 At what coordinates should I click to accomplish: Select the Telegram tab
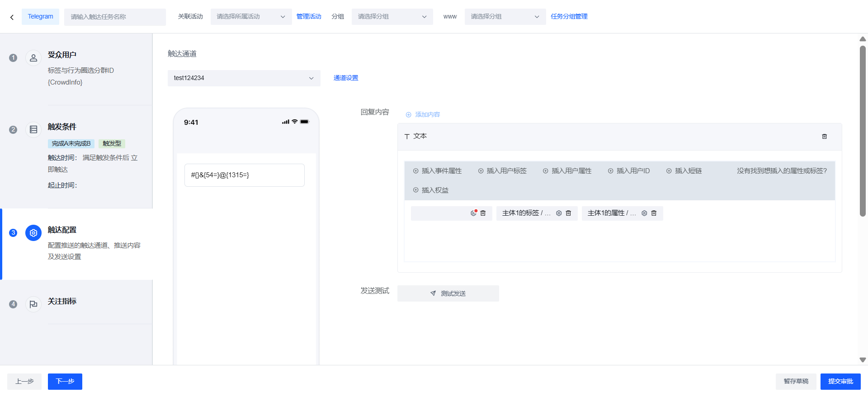pyautogui.click(x=40, y=17)
